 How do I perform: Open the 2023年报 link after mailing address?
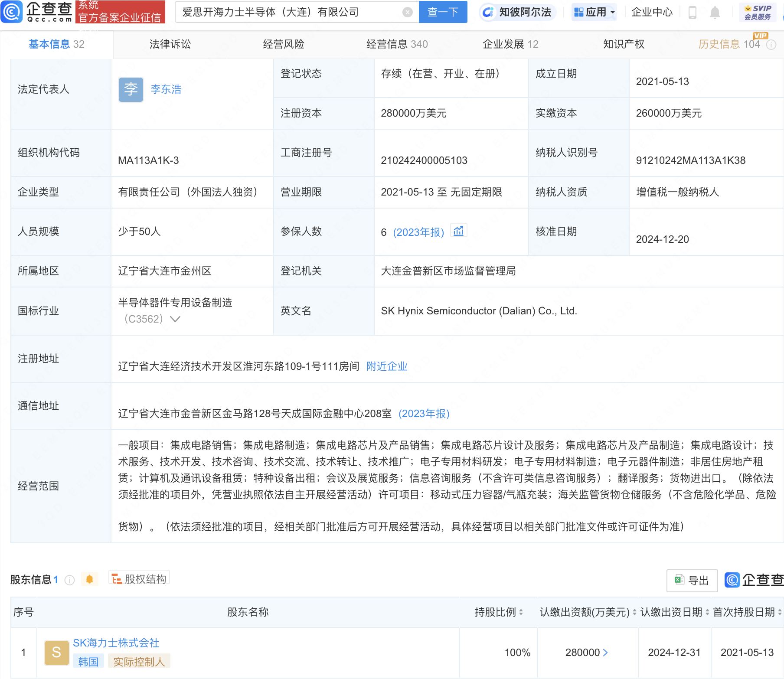pyautogui.click(x=424, y=414)
